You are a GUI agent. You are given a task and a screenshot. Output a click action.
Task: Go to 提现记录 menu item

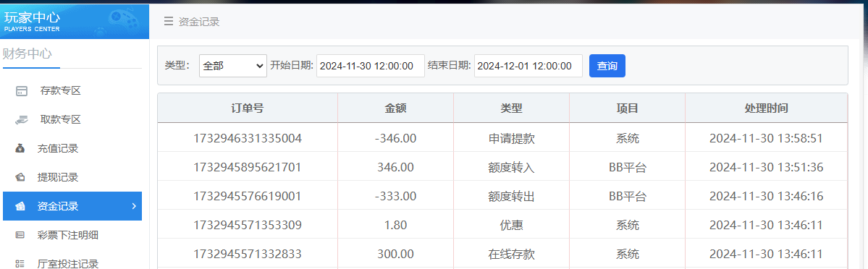(58, 178)
